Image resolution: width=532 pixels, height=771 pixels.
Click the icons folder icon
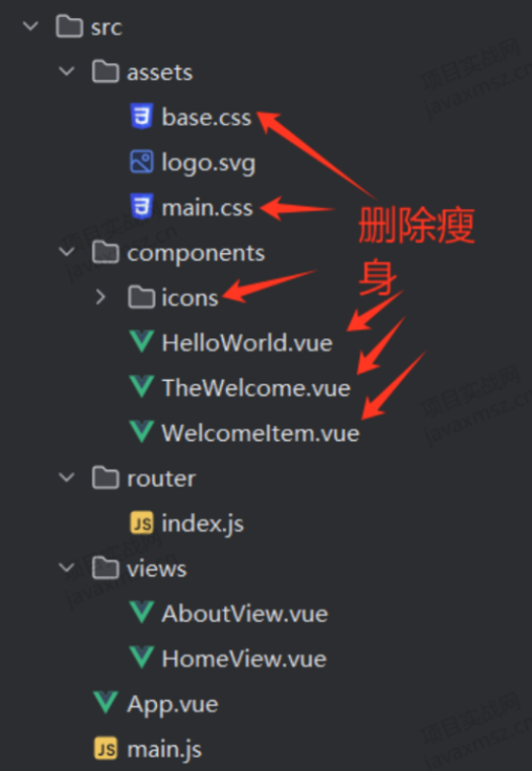142,297
